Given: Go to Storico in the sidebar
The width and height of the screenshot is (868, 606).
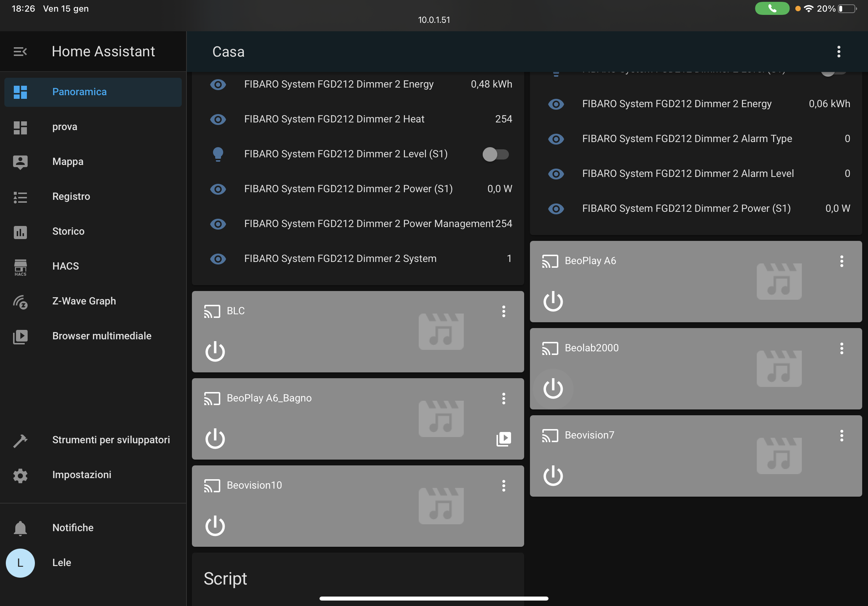Looking at the screenshot, I should coord(68,231).
